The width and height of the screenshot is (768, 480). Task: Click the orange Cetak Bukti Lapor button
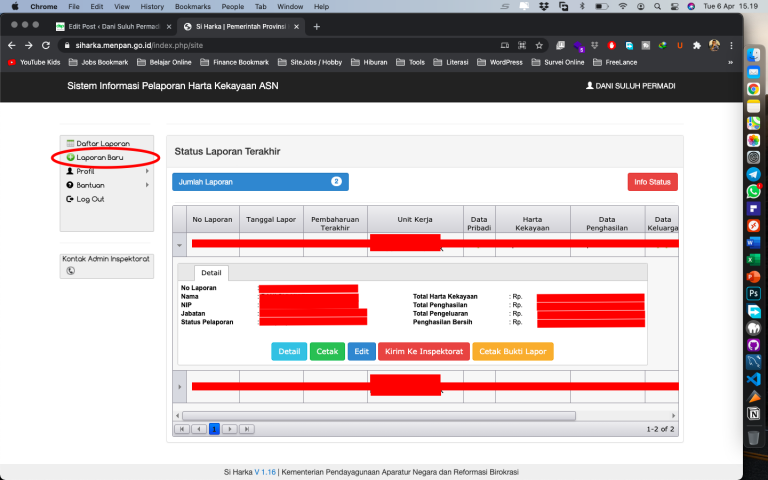tap(512, 352)
